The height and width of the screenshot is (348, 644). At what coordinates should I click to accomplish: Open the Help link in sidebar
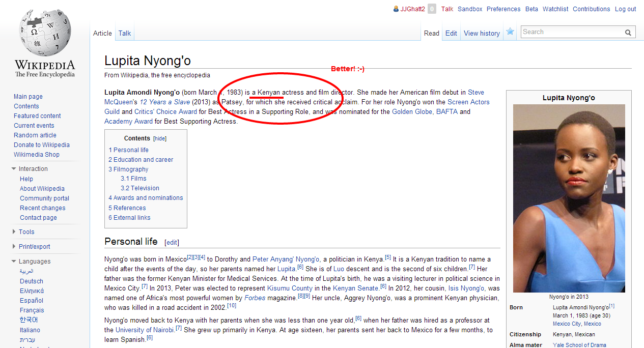[x=26, y=179]
